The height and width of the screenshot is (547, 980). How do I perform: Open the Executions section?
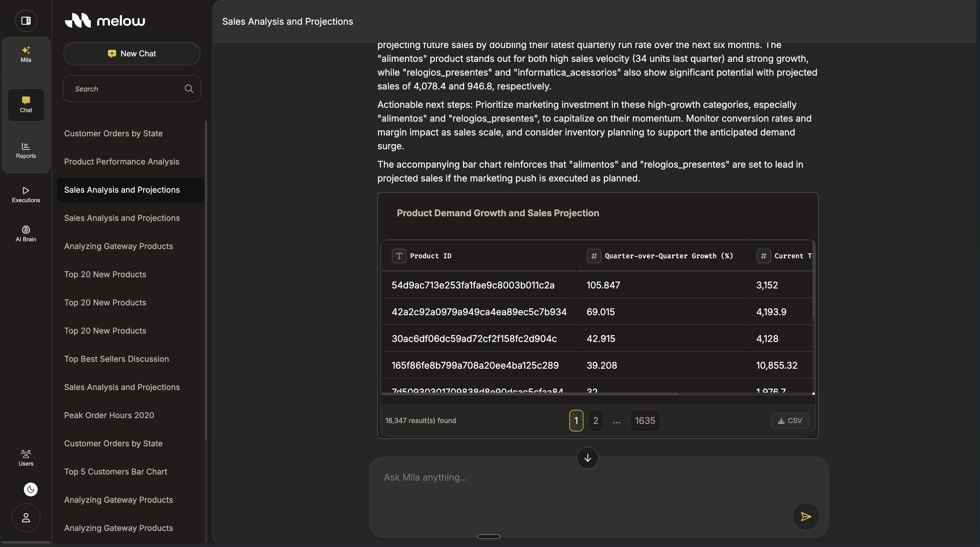point(26,194)
